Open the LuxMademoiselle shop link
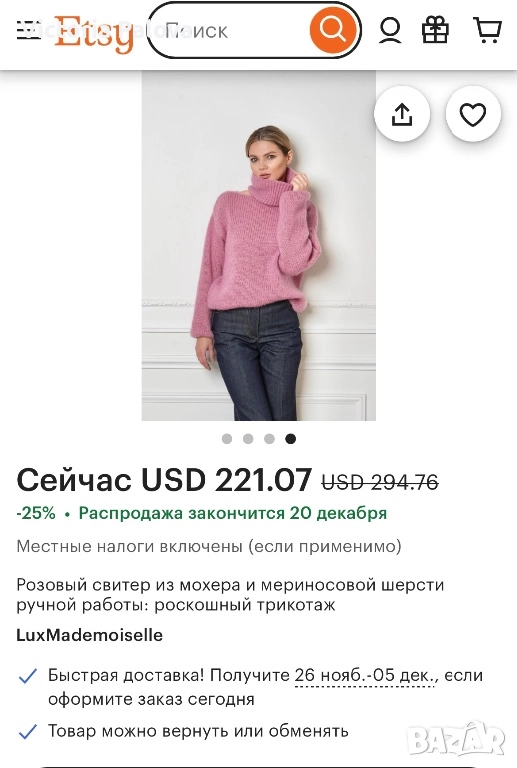Image resolution: width=517 pixels, height=768 pixels. [90, 635]
